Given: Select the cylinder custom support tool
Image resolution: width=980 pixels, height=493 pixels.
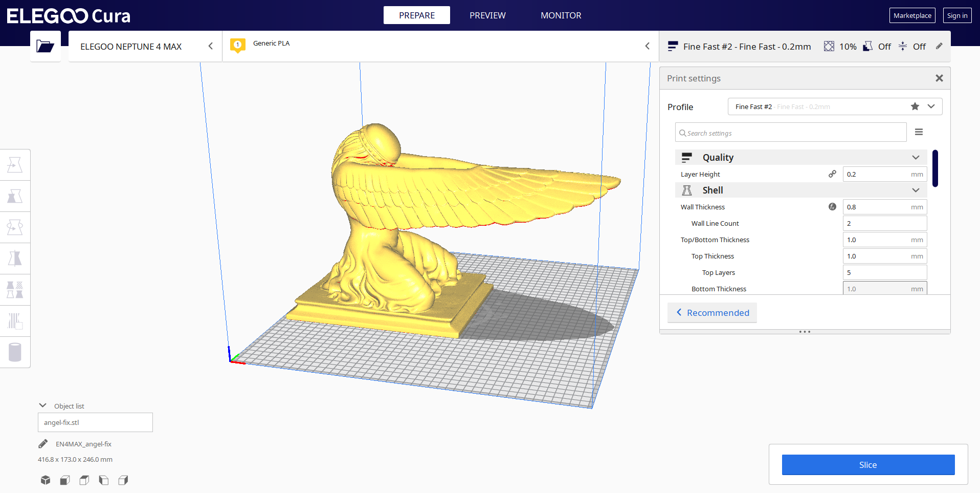Looking at the screenshot, I should point(15,352).
